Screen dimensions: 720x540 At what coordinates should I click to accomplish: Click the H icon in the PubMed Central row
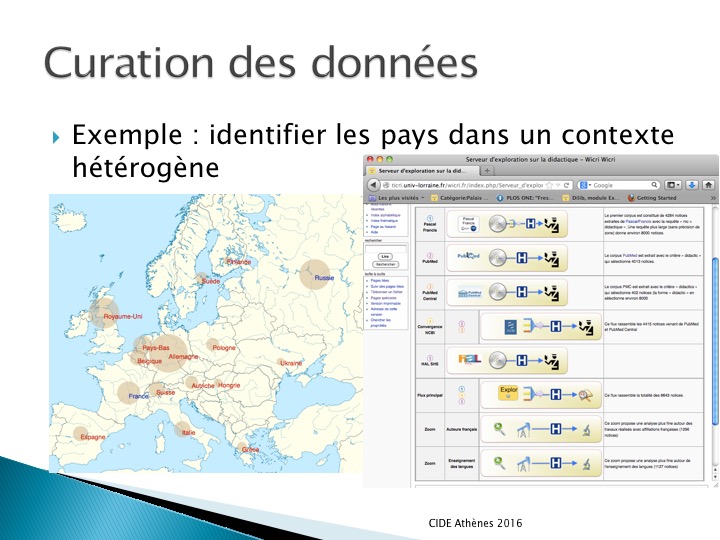(522, 292)
